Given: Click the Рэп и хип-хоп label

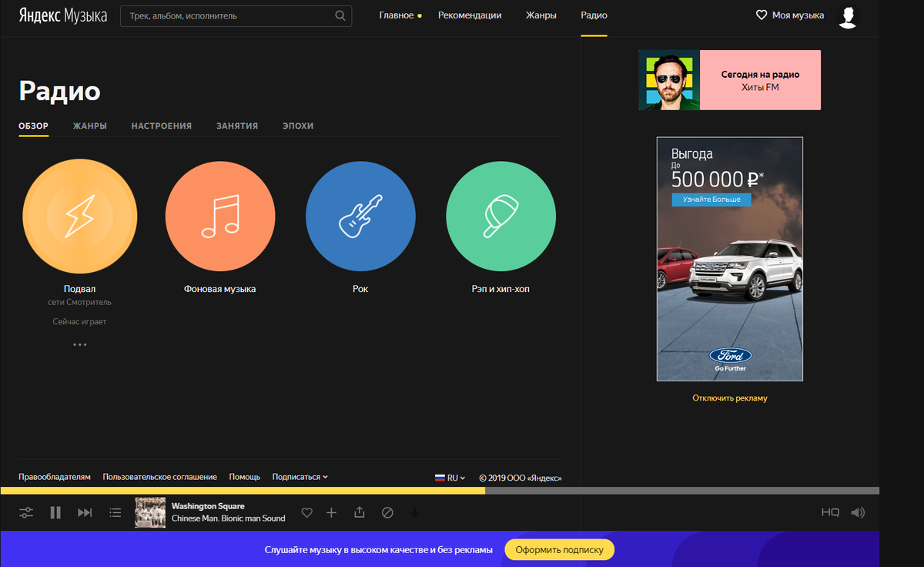Looking at the screenshot, I should pos(500,289).
